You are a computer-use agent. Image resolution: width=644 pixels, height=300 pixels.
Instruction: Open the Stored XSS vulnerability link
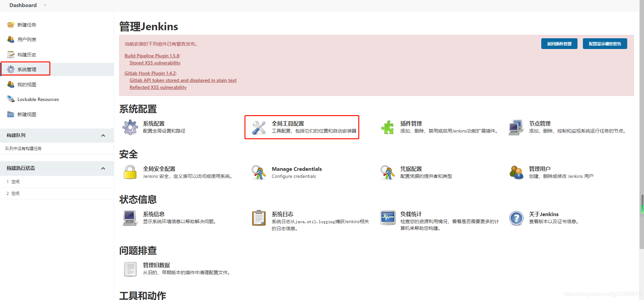point(155,63)
